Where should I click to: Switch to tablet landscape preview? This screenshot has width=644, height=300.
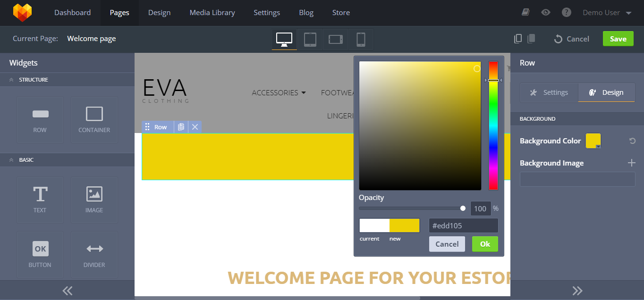336,39
